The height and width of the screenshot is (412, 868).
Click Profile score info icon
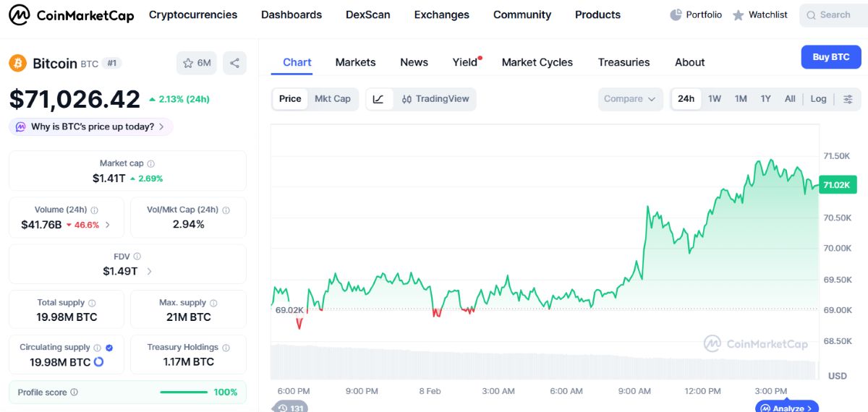[x=74, y=392]
